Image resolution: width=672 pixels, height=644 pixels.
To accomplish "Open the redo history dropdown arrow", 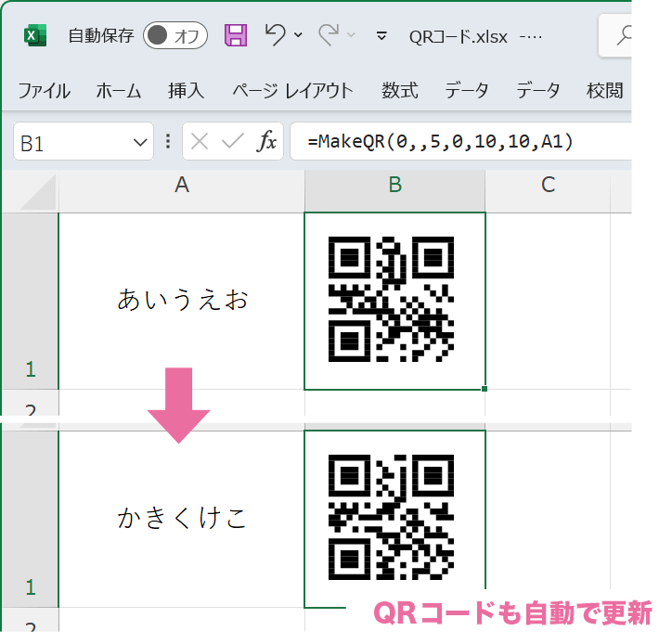I will pyautogui.click(x=351, y=35).
